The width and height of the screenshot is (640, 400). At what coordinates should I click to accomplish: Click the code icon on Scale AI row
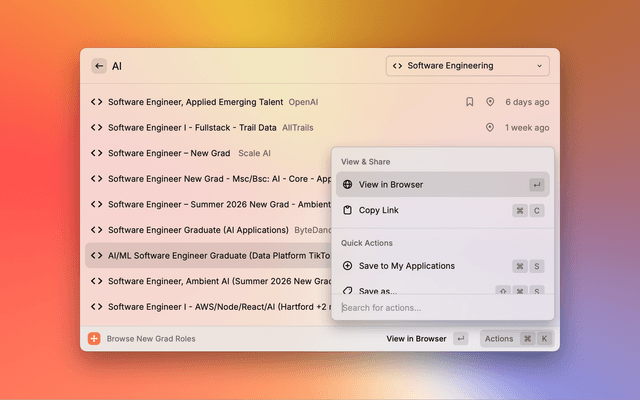96,153
